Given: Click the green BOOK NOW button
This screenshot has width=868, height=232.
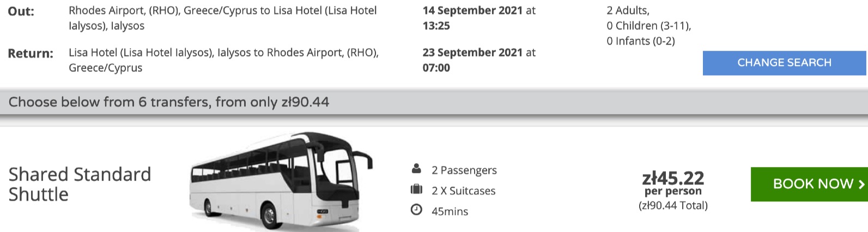Looking at the screenshot, I should point(809,184).
